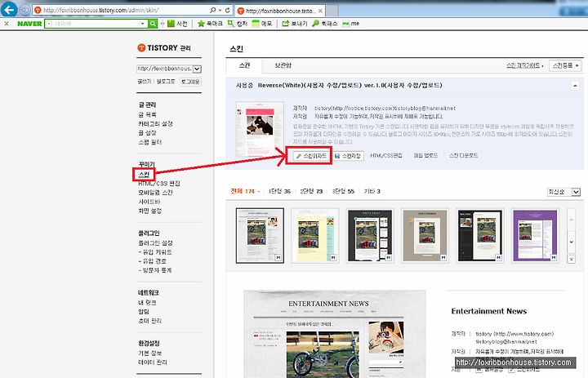This screenshot has width=588, height=378.
Task: Select the yellow skin thumbnail
Action: pyautogui.click(x=315, y=236)
